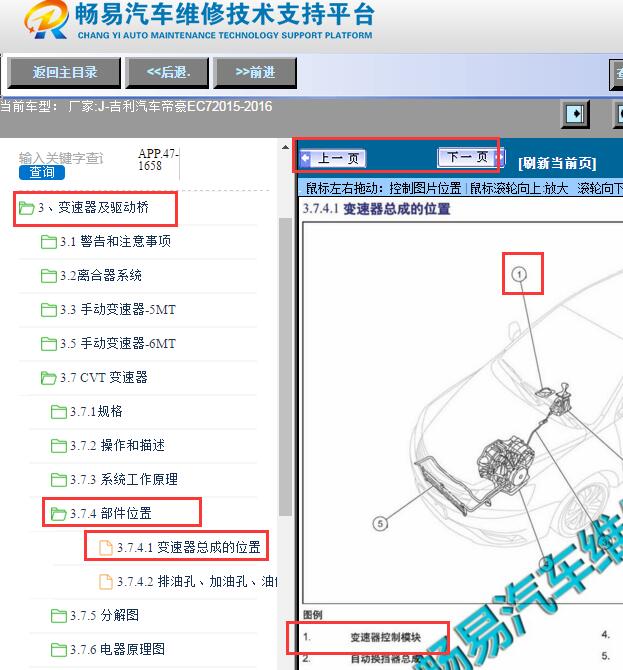The image size is (623, 670).
Task: Click the tree panel scroll-up arrow
Action: 285,148
